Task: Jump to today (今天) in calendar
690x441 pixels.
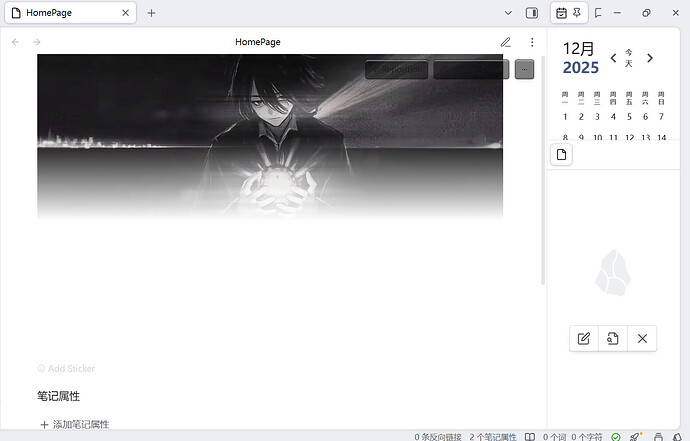Action: pos(629,58)
